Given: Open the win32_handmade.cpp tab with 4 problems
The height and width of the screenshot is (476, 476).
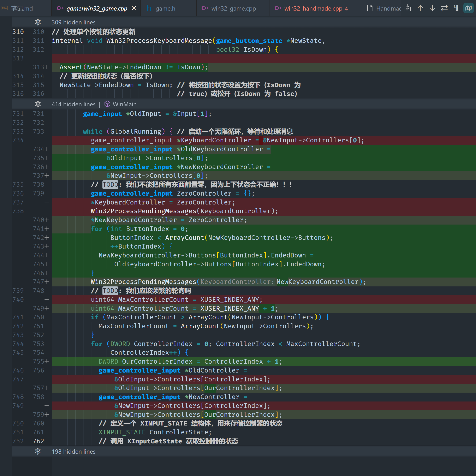Looking at the screenshot, I should click(316, 8).
